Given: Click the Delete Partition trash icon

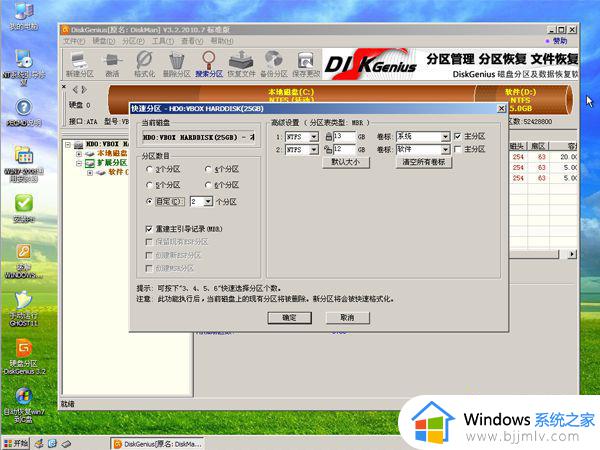Looking at the screenshot, I should click(176, 64).
